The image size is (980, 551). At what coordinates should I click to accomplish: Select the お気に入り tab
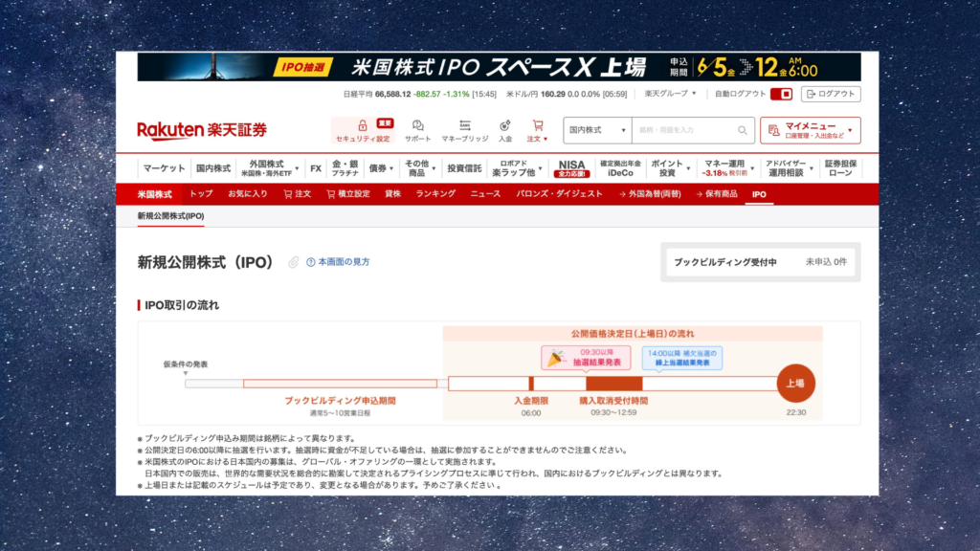(x=248, y=194)
